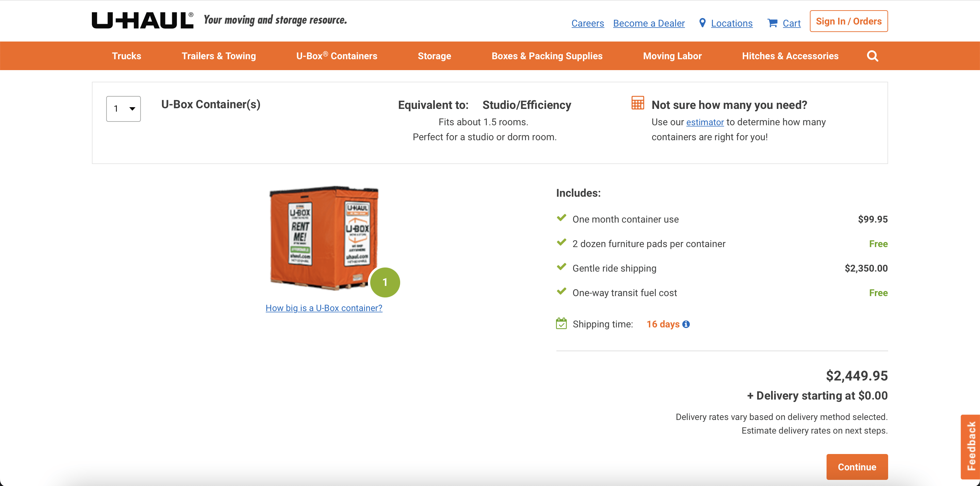Open the Moving Labor menu
Image resolution: width=980 pixels, height=486 pixels.
[x=672, y=56]
